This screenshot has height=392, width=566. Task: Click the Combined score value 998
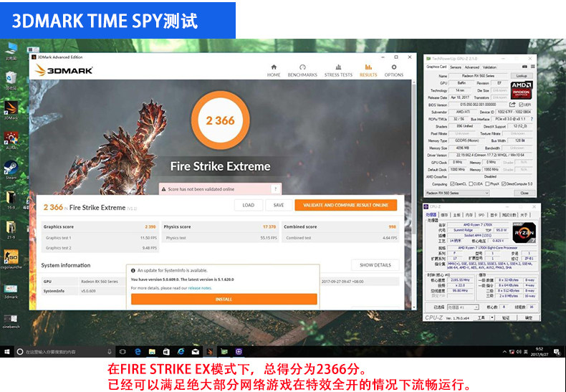click(393, 226)
